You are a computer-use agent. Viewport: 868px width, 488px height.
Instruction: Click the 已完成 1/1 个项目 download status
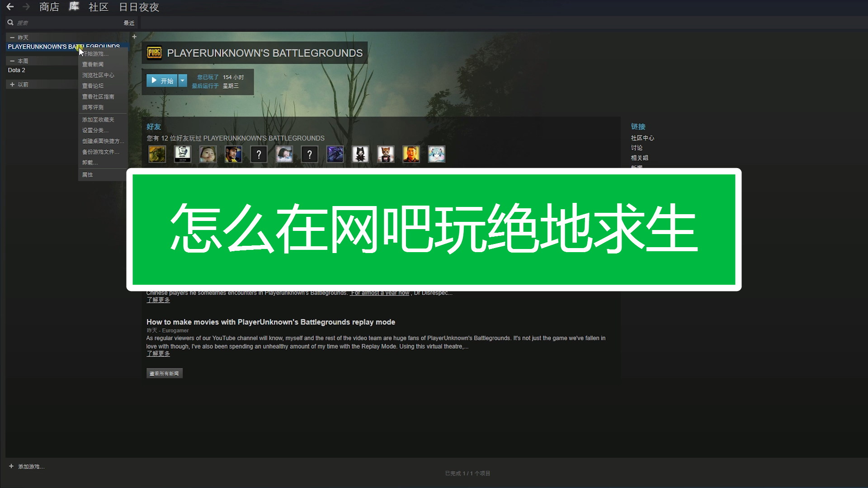(467, 473)
